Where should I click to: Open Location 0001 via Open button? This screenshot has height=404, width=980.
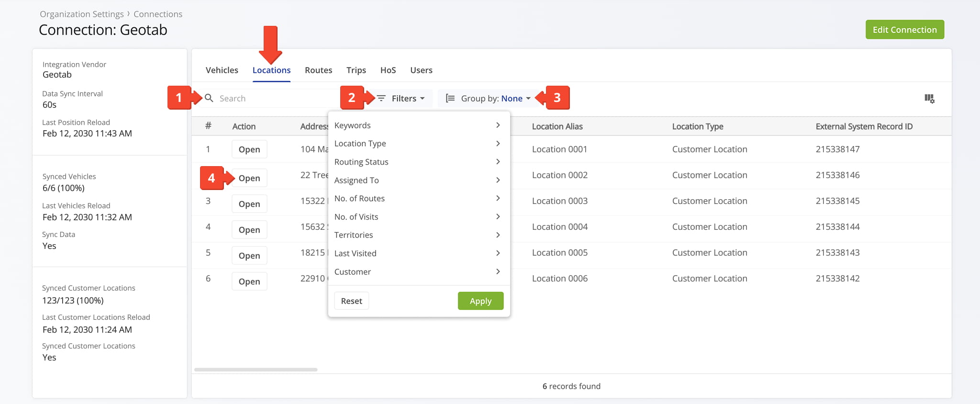(x=249, y=149)
